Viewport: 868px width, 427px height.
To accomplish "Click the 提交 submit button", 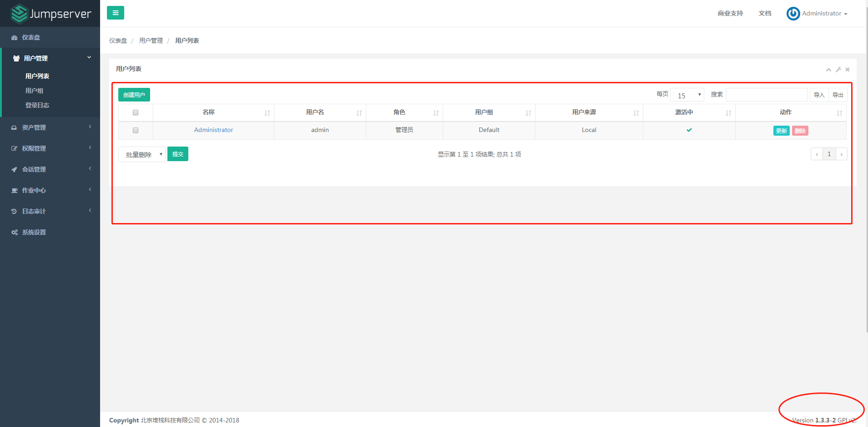I will click(178, 154).
